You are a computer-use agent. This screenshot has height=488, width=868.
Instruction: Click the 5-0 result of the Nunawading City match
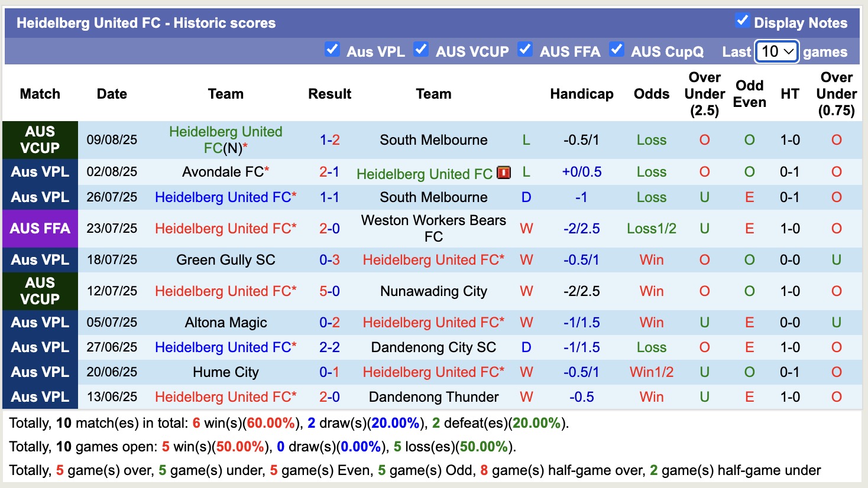click(x=329, y=291)
